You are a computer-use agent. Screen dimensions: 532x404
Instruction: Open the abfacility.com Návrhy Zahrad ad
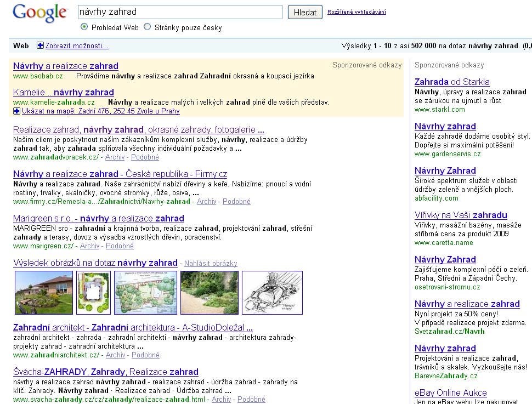point(445,170)
